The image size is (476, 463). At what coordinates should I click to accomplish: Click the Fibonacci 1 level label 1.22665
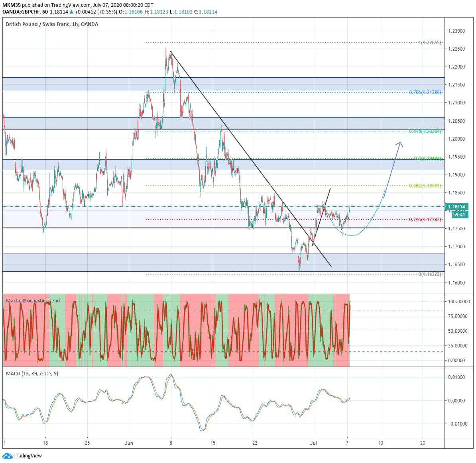click(x=430, y=43)
